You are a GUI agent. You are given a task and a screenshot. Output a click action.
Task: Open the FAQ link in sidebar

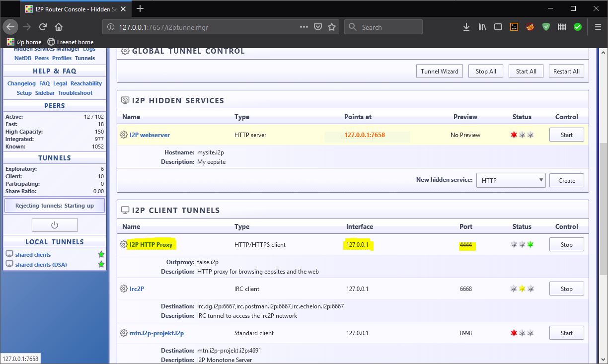point(44,83)
